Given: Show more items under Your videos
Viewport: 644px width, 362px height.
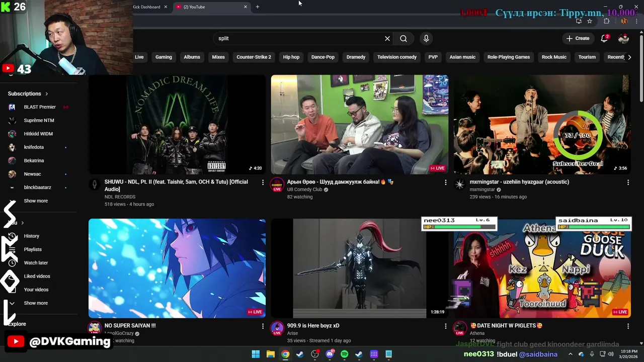Looking at the screenshot, I should coord(36,303).
